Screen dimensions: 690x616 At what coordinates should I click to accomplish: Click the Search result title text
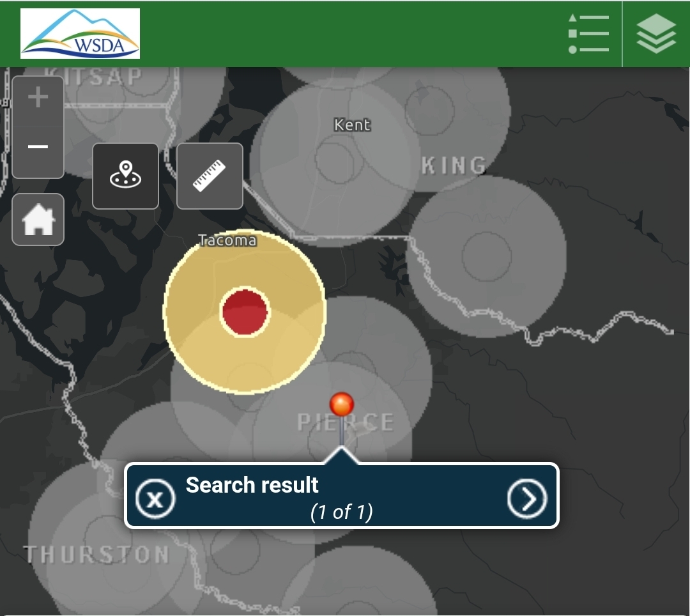(x=252, y=485)
